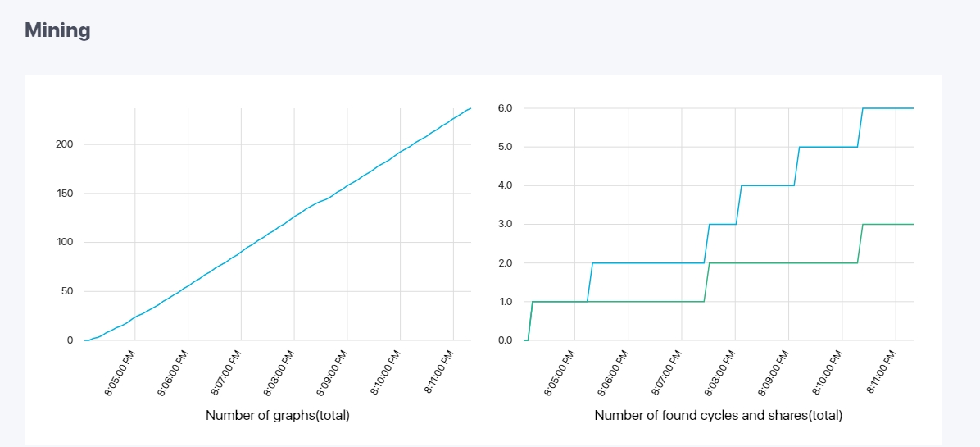Click 8:09:00 PM label on cycles chart
Viewport: 980px width, 447px height.
[x=775, y=372]
